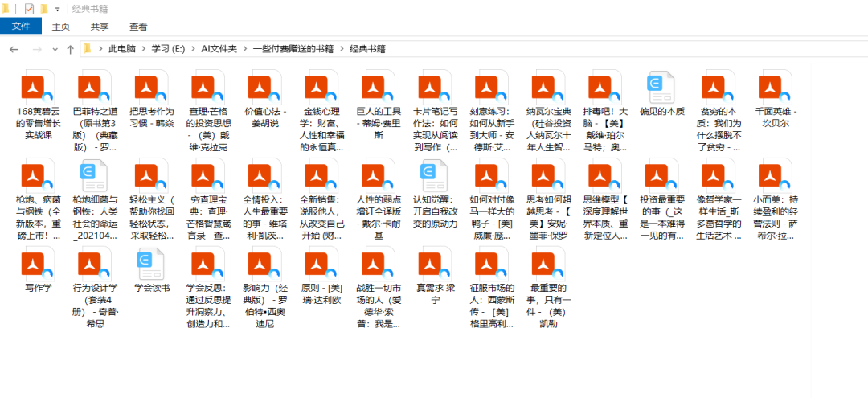Viewport: 868px width, 398px height.
Task: Select the 真需求 梁宁 PDF icon
Action: coord(435,264)
